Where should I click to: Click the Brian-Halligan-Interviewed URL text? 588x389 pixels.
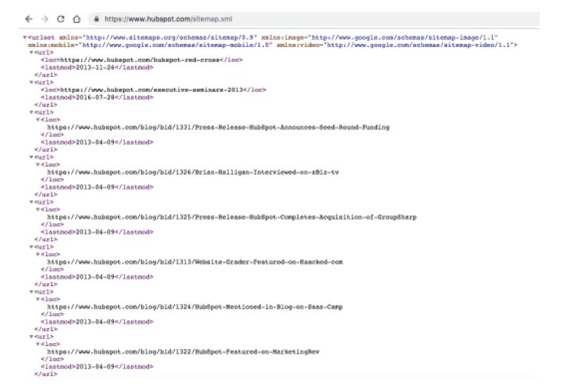192,173
